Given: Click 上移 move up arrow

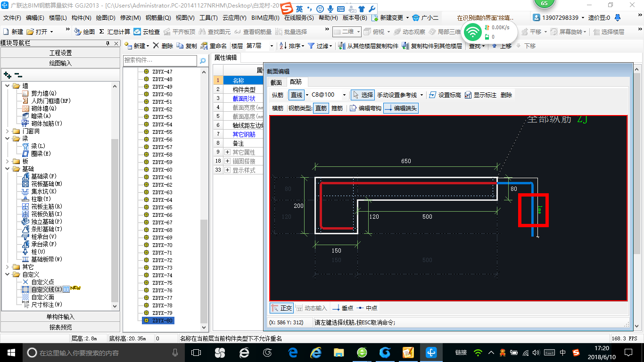Looking at the screenshot, I should tap(494, 46).
